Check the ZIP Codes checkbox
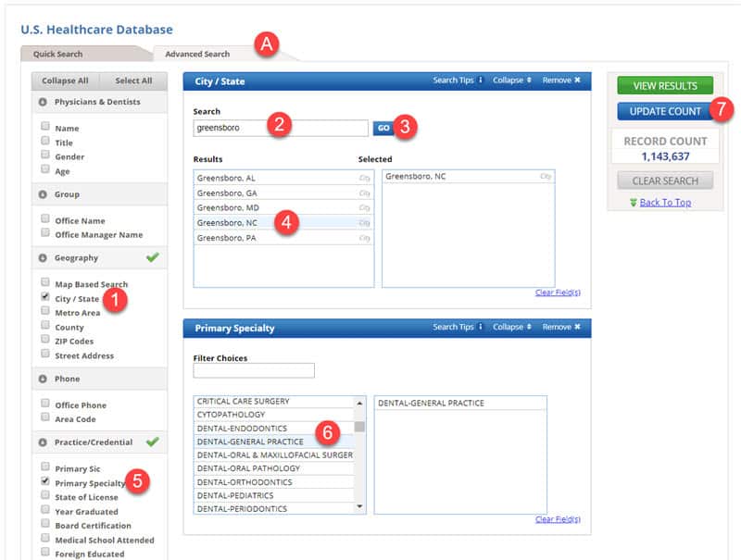Screen dimensions: 741x560 (44, 339)
